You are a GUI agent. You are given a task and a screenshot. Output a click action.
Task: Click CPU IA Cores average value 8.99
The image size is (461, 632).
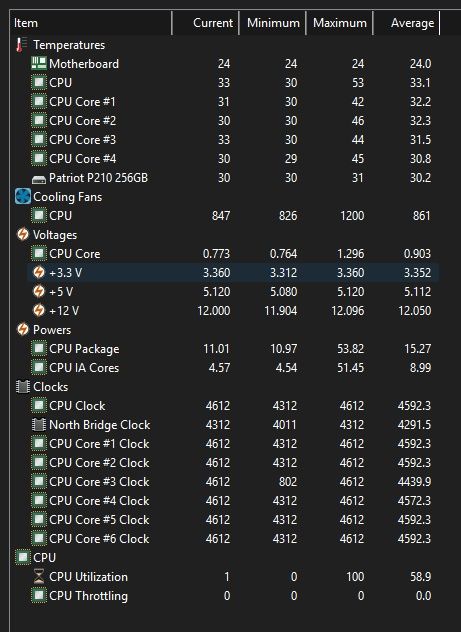[420, 368]
